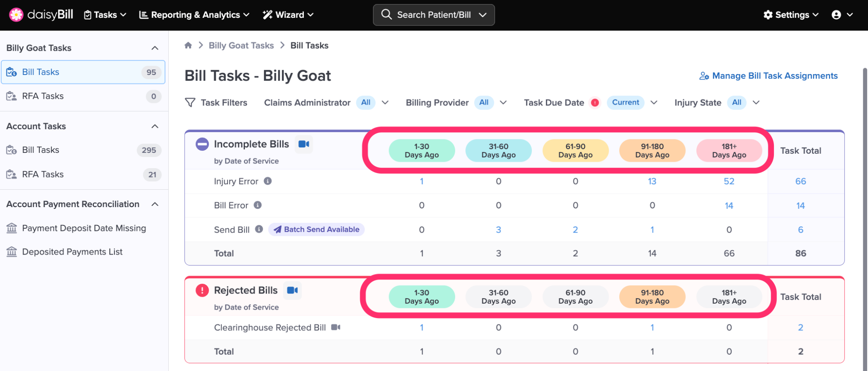
Task: Click the Send Bill info icon
Action: [259, 230]
